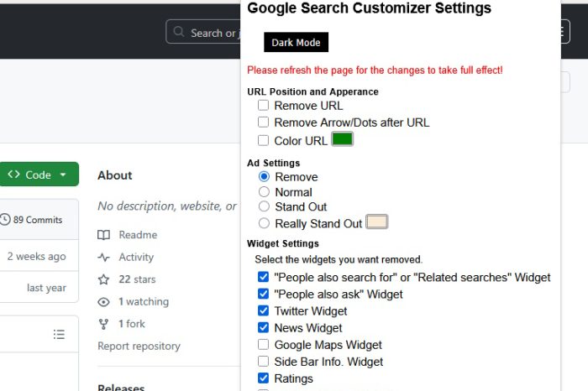The height and width of the screenshot is (391, 588).
Task: Select the Normal ad setting
Action: 264,192
